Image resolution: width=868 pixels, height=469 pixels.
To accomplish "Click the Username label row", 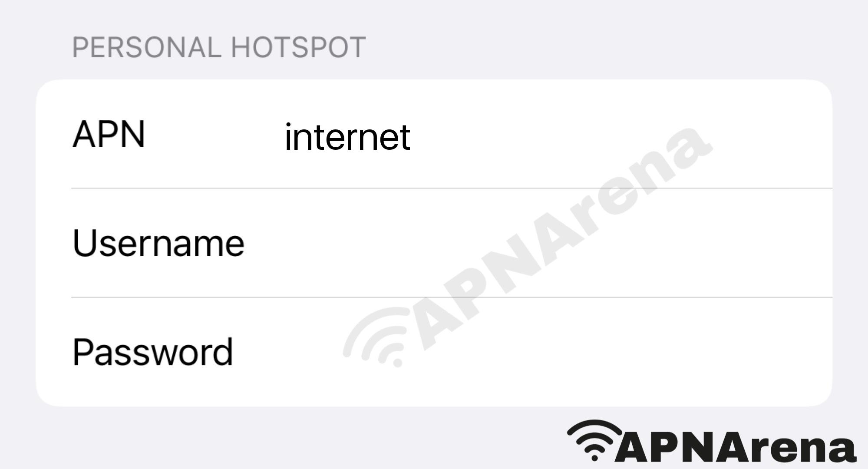I will 434,244.
